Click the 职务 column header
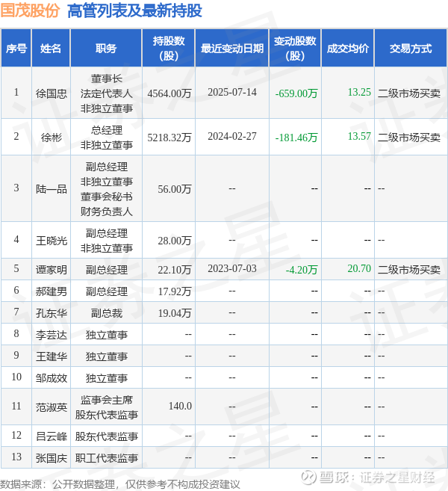This screenshot has width=448, height=491. click(x=106, y=49)
